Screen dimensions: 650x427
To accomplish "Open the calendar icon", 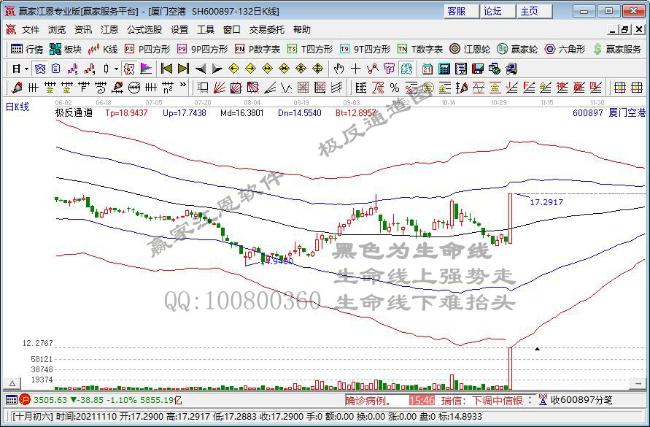I will [x=427, y=69].
